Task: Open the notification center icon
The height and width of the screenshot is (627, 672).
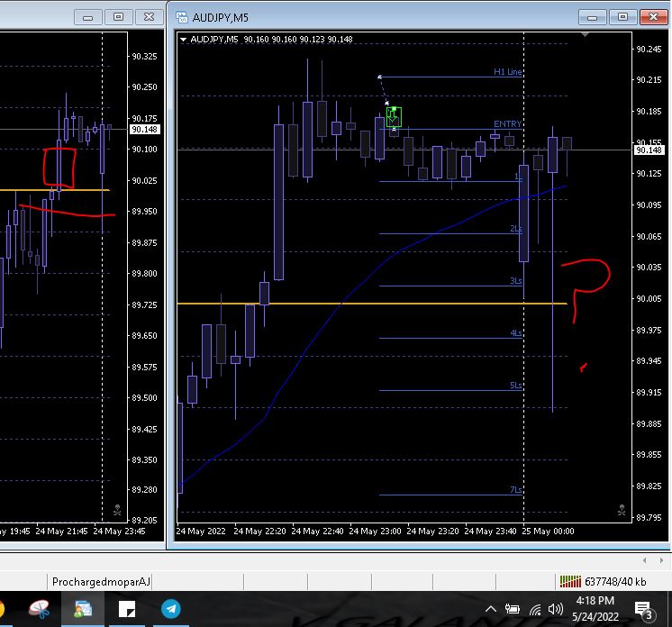Action: click(x=643, y=609)
